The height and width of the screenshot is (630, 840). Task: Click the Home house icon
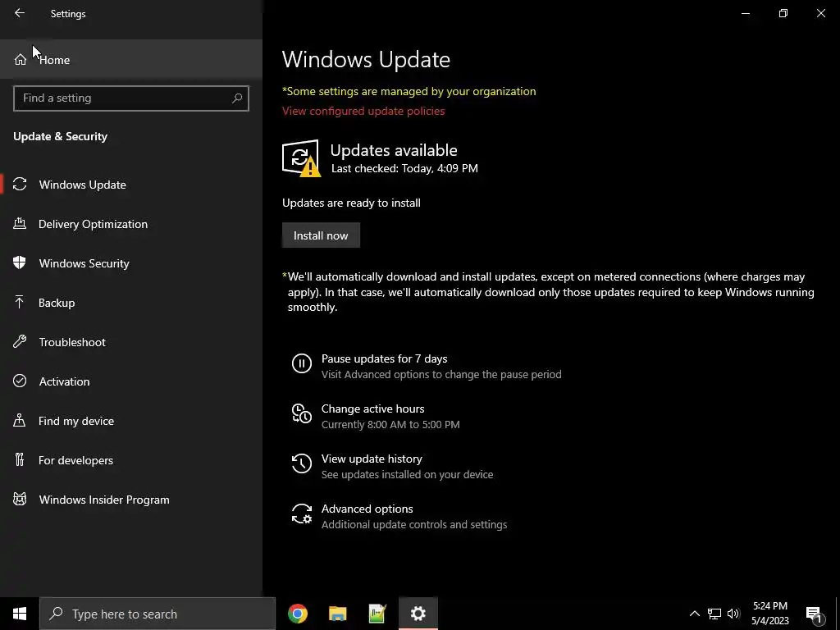(x=21, y=59)
